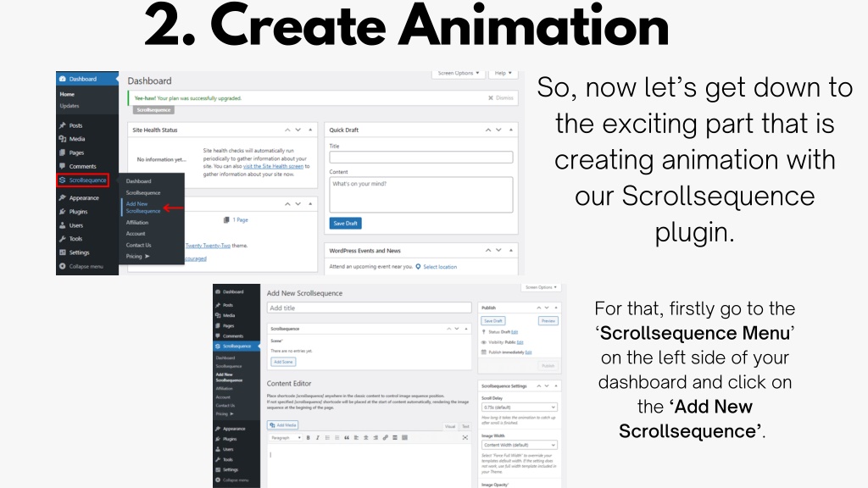
Task: Select Contact Us in the Scrollsequence flyout submenu
Action: point(138,245)
